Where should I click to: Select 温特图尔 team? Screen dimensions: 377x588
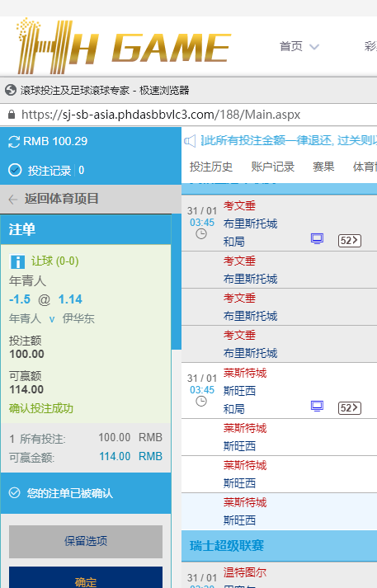pyautogui.click(x=245, y=572)
